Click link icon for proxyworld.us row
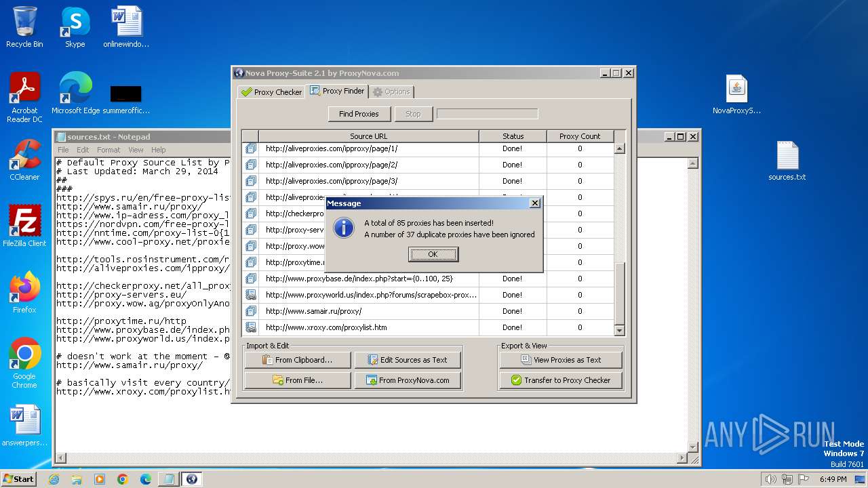Viewport: 868px width, 488px height. coord(251,295)
